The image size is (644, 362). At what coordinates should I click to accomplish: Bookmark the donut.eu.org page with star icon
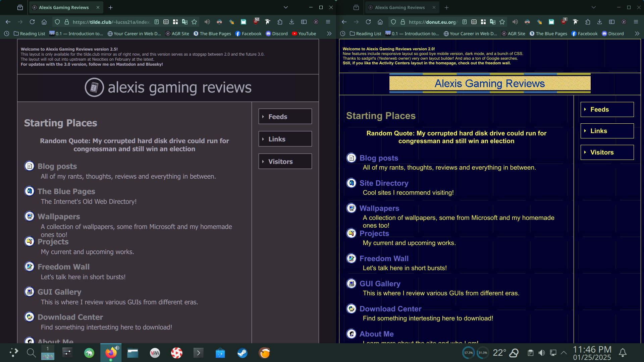[x=502, y=22]
